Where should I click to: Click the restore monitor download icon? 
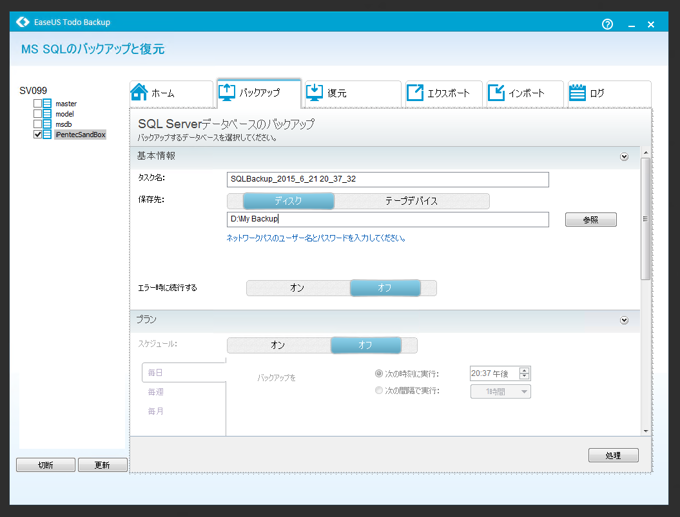point(314,92)
